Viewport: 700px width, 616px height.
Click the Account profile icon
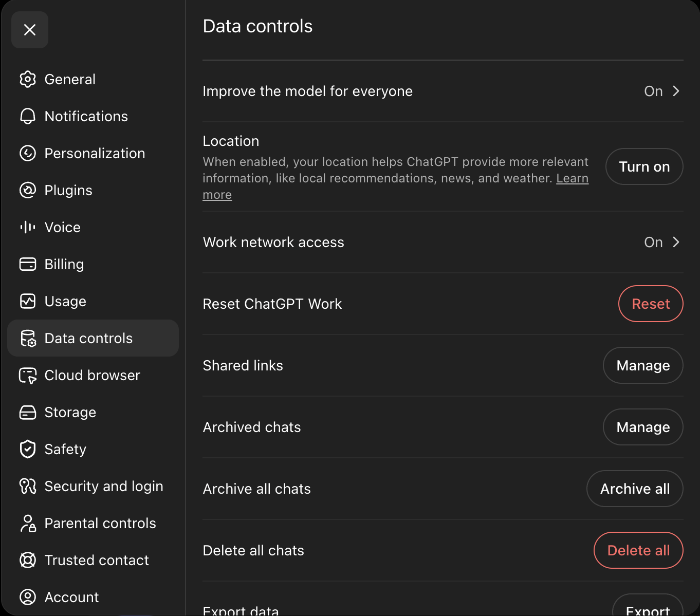(x=28, y=597)
